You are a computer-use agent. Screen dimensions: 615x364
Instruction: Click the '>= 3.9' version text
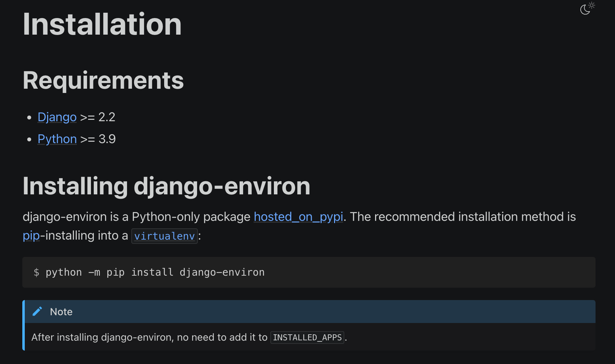98,139
